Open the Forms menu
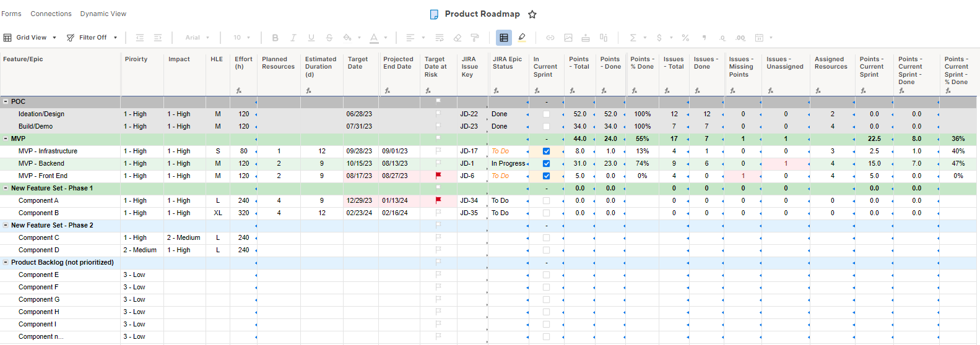 tap(11, 14)
